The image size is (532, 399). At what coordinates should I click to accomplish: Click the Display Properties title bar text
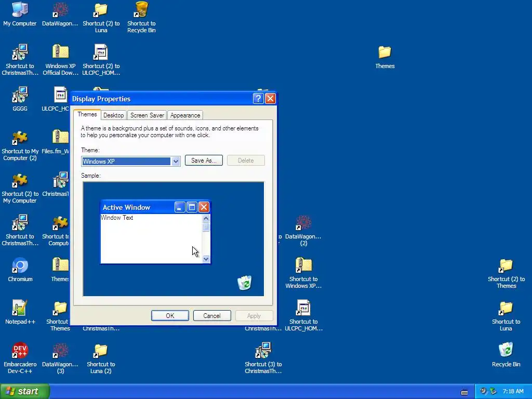[x=101, y=99]
